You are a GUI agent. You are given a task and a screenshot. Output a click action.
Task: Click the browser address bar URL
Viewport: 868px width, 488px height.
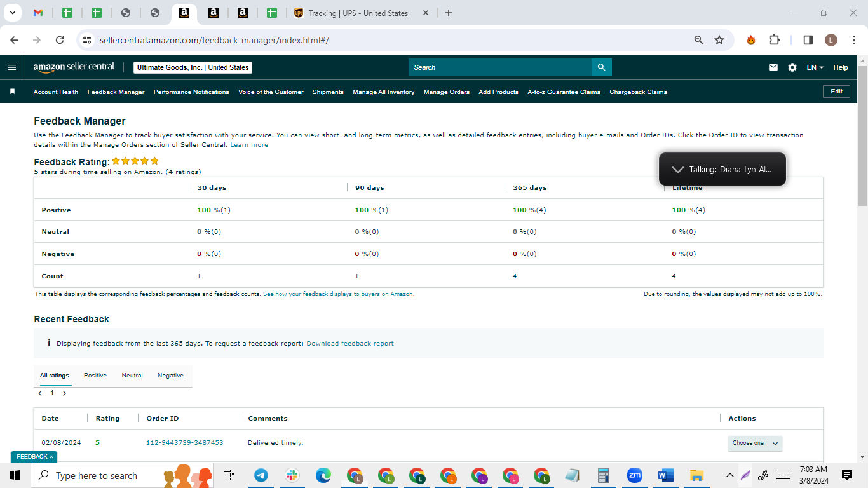coord(215,40)
